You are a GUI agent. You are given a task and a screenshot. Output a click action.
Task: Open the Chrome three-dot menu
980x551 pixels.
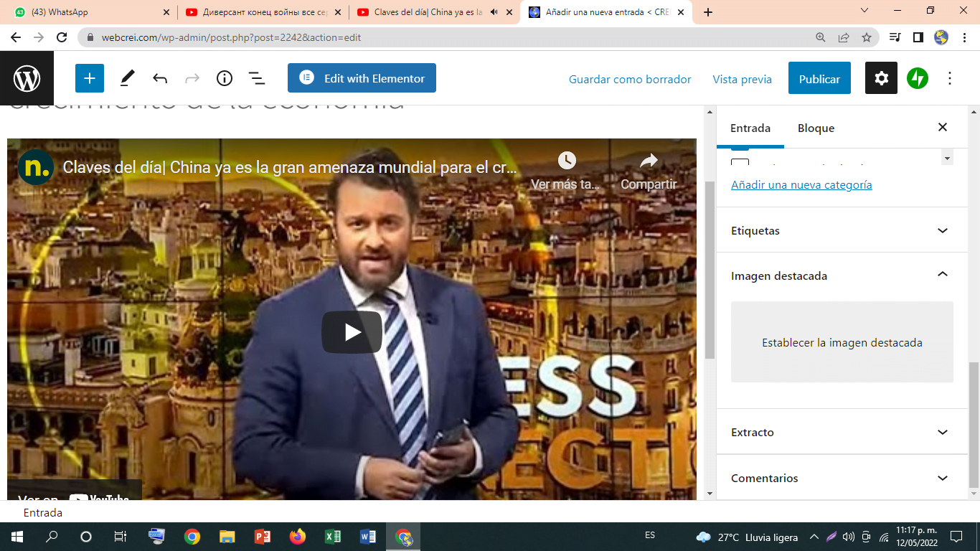(964, 37)
